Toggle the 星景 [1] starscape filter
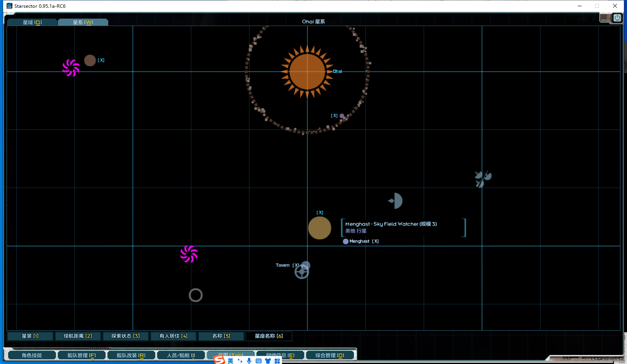 pos(30,336)
